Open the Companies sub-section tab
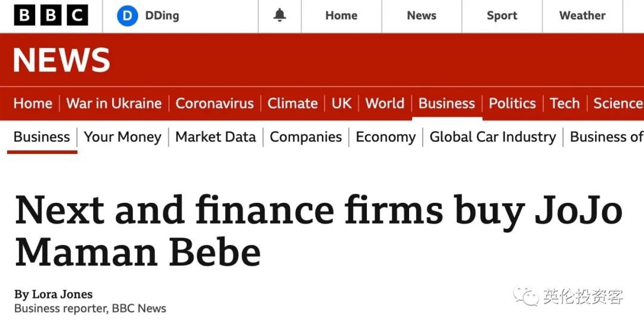The image size is (644, 325). (306, 137)
